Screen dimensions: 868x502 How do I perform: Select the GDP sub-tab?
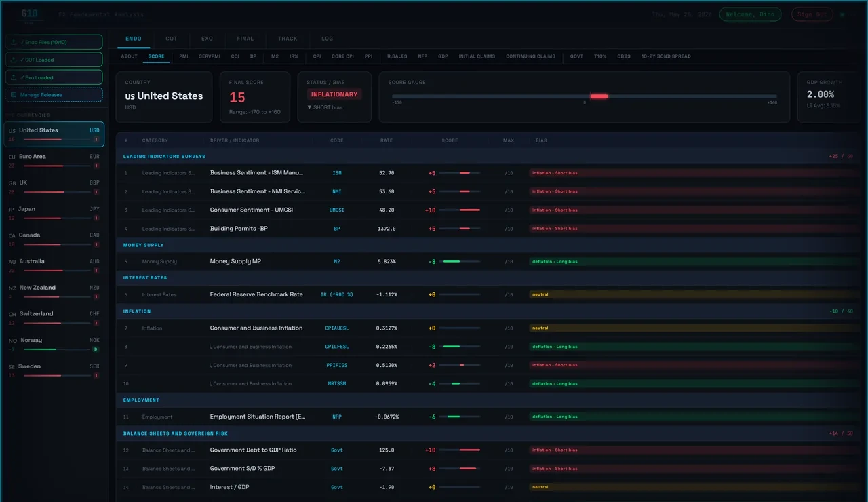[x=443, y=56]
